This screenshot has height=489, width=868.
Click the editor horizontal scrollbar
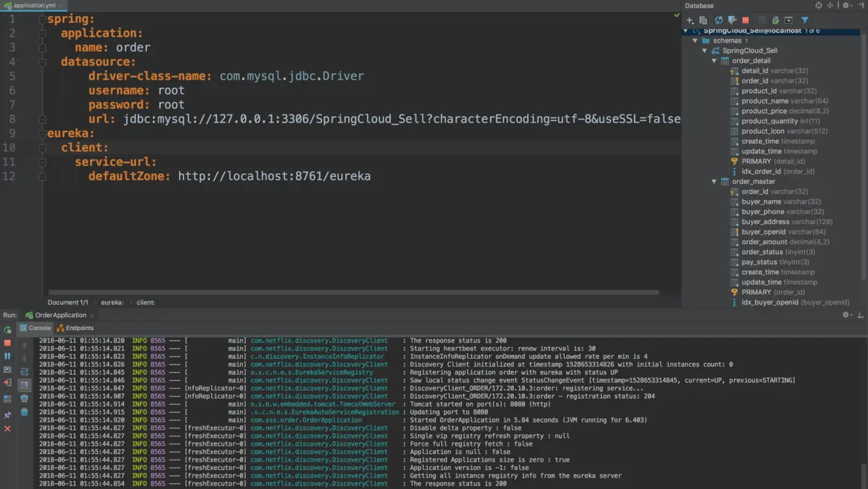(353, 292)
